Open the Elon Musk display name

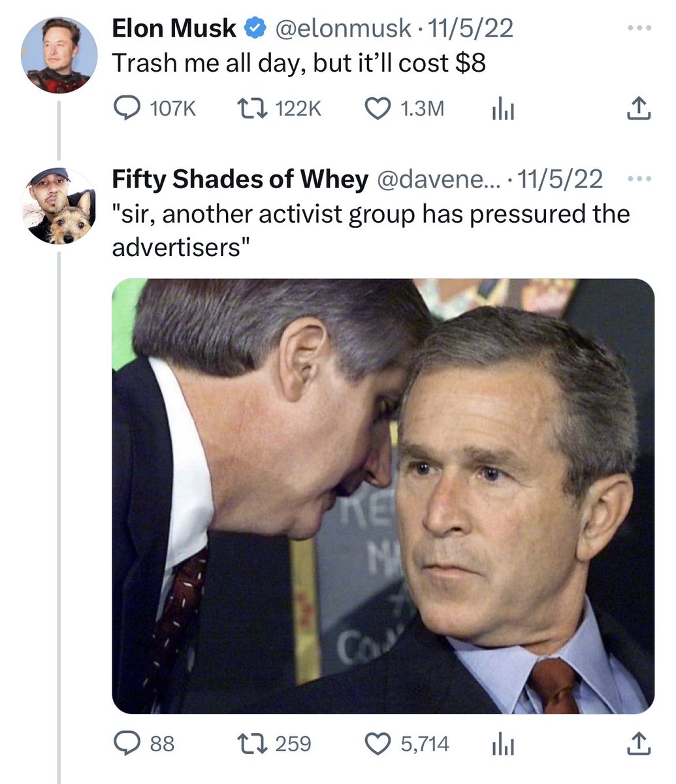(x=174, y=28)
